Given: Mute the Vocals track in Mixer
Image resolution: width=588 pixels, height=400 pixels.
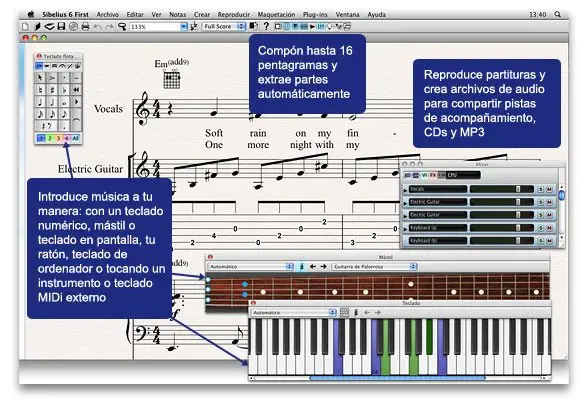Looking at the screenshot, I should tap(549, 189).
